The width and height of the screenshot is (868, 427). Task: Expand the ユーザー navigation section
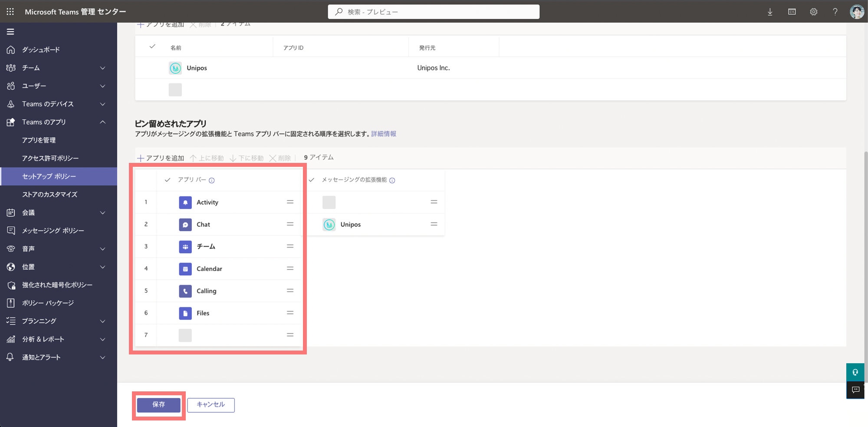pyautogui.click(x=103, y=86)
